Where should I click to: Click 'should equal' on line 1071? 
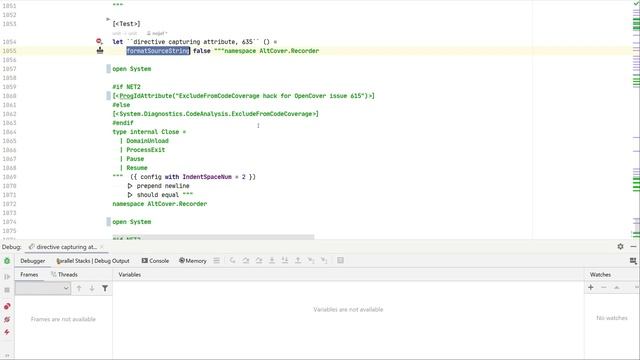click(x=158, y=195)
